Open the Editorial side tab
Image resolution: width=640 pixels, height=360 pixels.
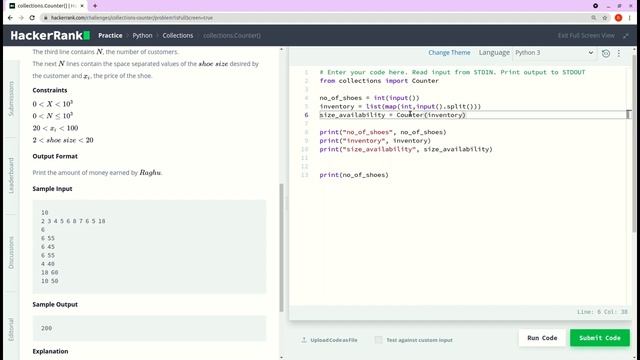point(11,329)
